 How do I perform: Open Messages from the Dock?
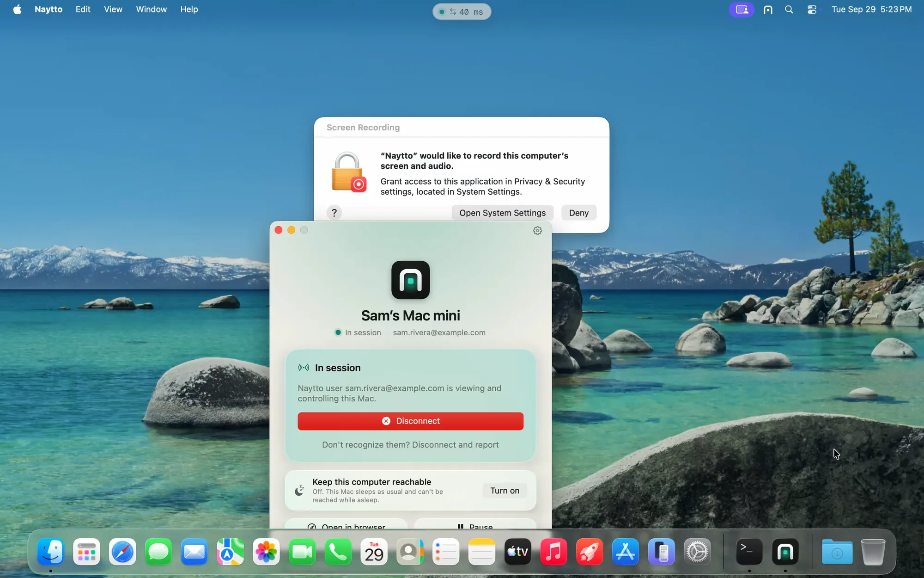pos(158,552)
